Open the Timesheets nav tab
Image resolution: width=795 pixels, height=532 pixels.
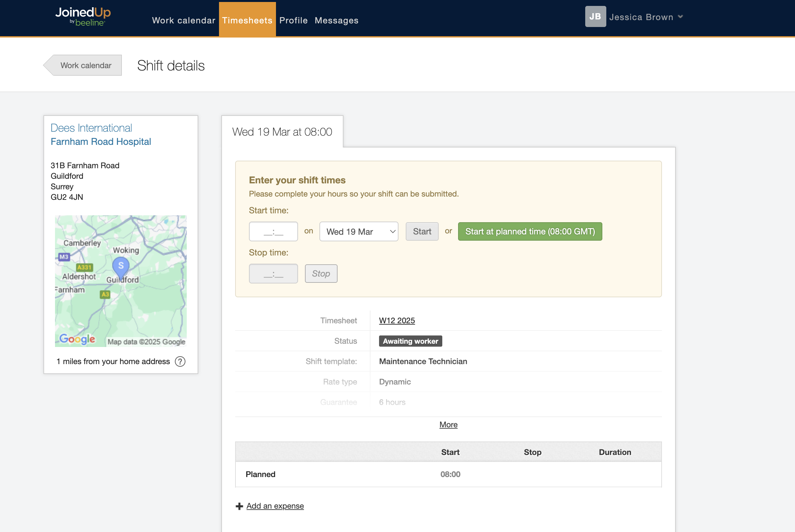pos(247,20)
